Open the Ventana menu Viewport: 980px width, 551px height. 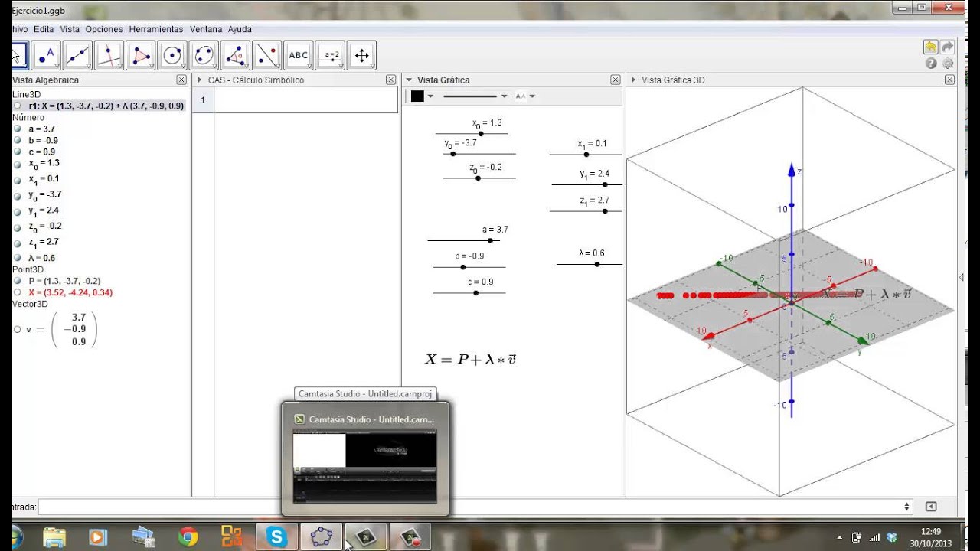pyautogui.click(x=206, y=29)
